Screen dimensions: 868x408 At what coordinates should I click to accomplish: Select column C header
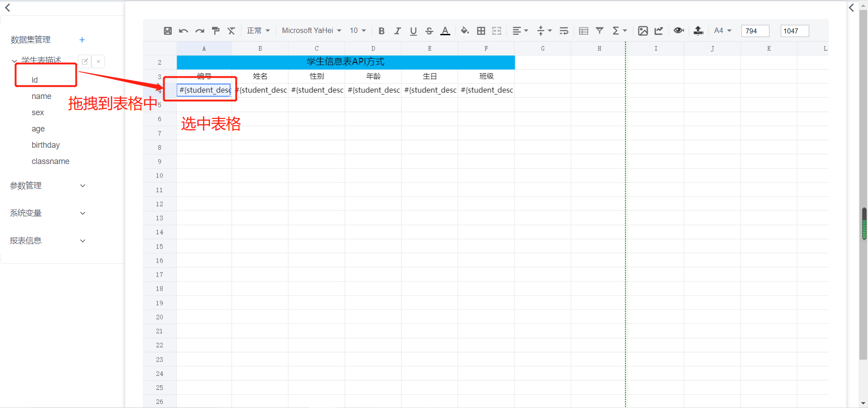316,48
